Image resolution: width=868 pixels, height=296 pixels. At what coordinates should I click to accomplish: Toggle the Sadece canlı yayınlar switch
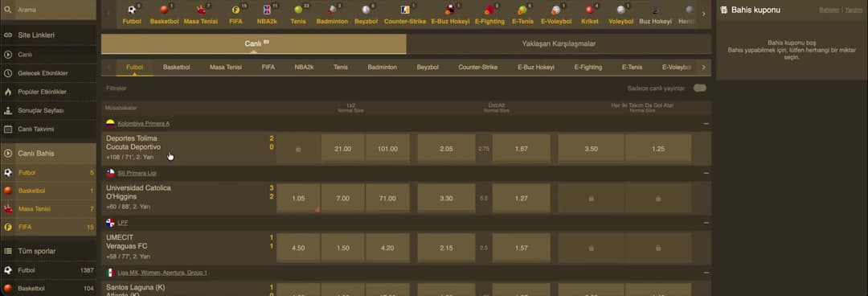[700, 88]
